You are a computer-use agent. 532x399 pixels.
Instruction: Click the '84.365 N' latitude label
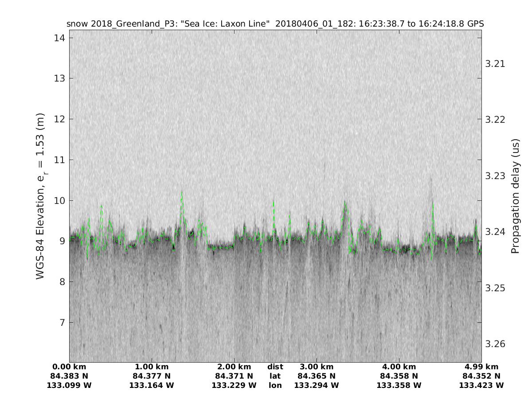(317, 376)
